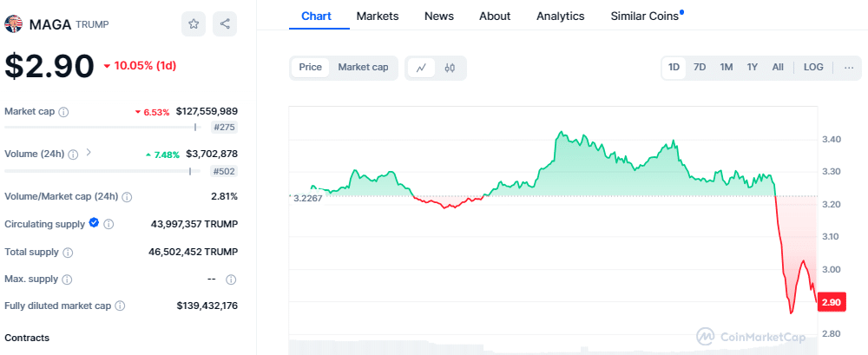
Task: Click the 43,997,357 TRUMP circulating supply value
Action: [x=194, y=224]
